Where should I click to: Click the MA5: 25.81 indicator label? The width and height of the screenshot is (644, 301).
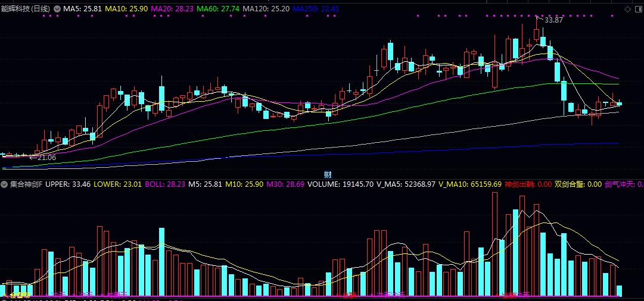pos(83,8)
